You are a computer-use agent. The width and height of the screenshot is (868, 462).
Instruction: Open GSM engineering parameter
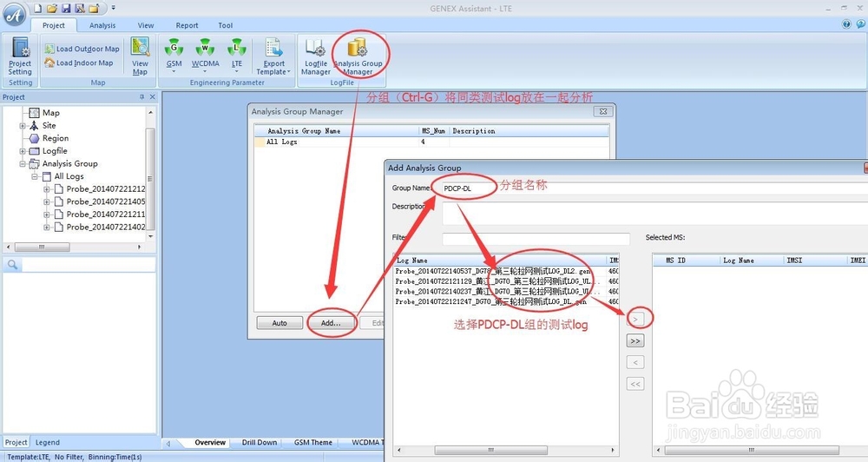click(174, 56)
